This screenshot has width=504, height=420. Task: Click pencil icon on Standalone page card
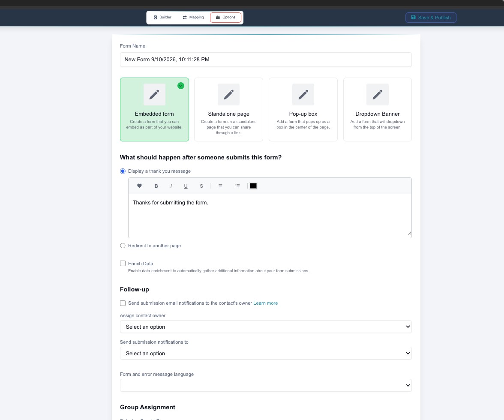[x=228, y=94]
